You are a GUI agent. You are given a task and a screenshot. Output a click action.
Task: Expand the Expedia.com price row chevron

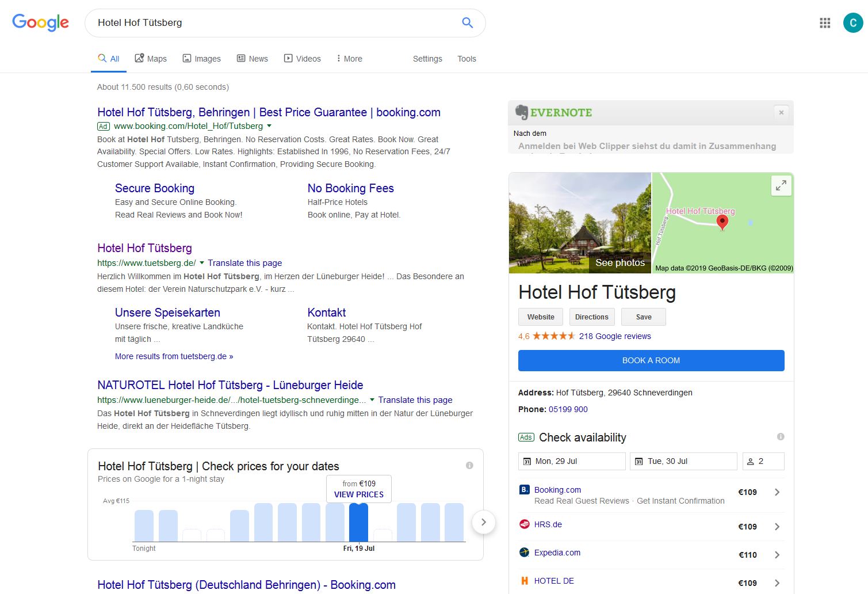click(777, 554)
